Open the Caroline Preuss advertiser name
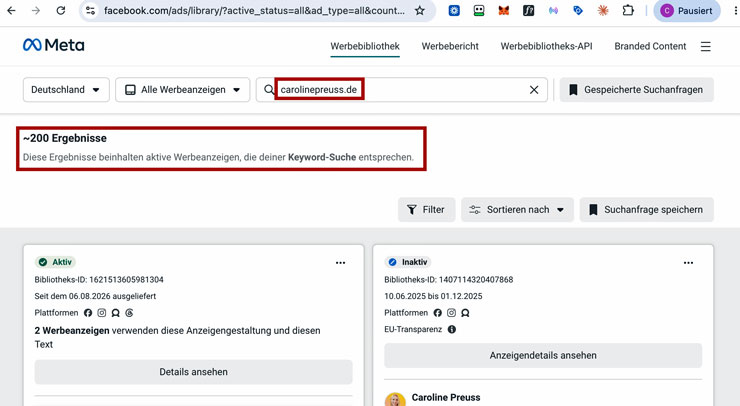740x406 pixels. [x=446, y=398]
